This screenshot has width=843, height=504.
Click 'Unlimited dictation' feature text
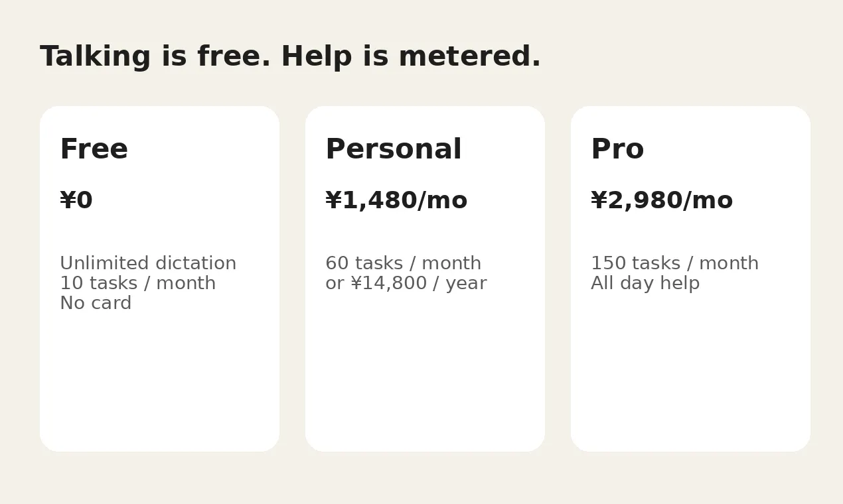click(x=148, y=263)
